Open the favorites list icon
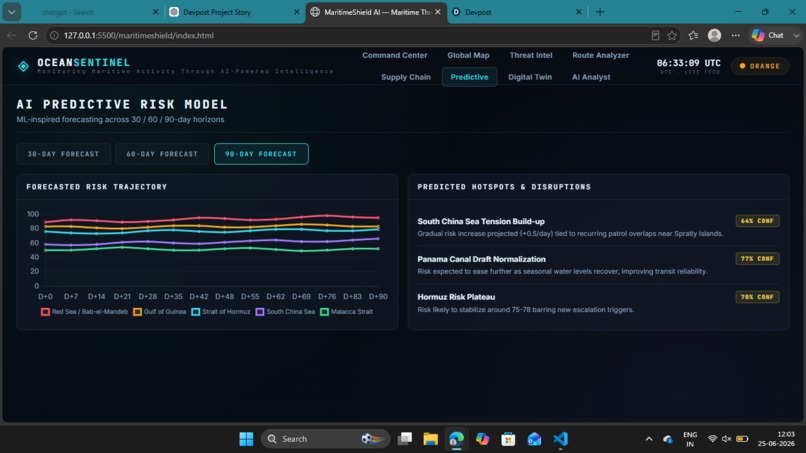Screen dimensions: 806x453 coord(693,35)
